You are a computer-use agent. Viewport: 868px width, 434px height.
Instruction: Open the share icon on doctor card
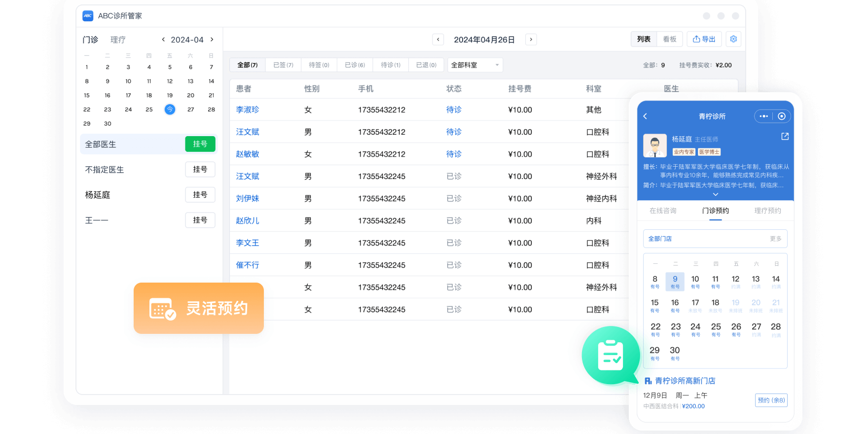[785, 137]
